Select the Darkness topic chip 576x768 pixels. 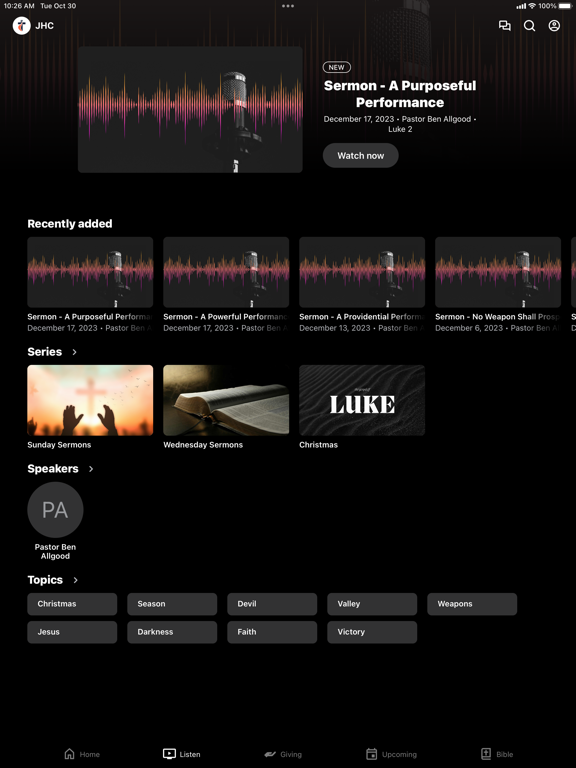click(x=172, y=632)
